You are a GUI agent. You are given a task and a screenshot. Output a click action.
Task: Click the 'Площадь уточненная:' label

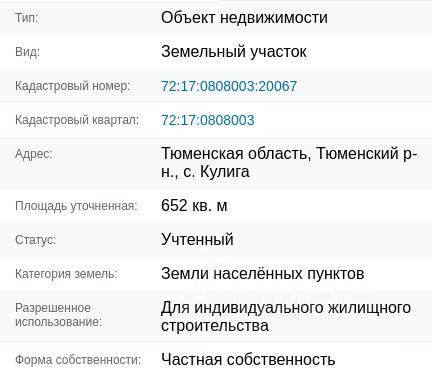[x=76, y=206]
